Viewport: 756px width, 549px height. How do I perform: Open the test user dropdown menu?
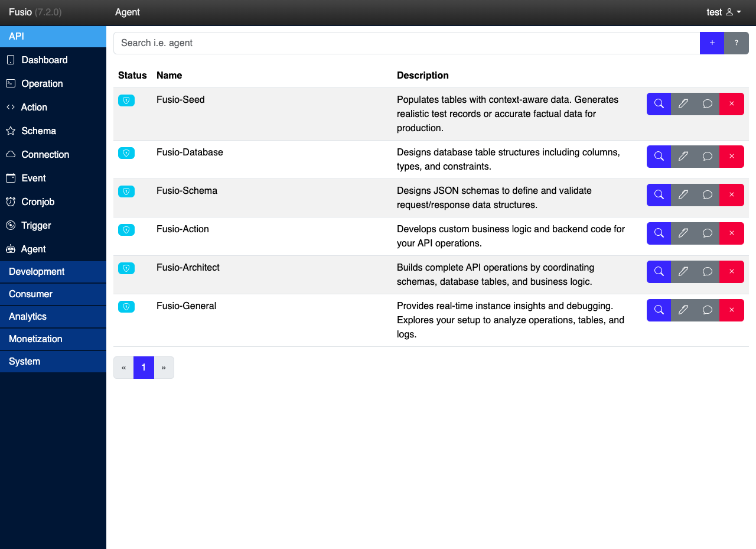tap(724, 12)
